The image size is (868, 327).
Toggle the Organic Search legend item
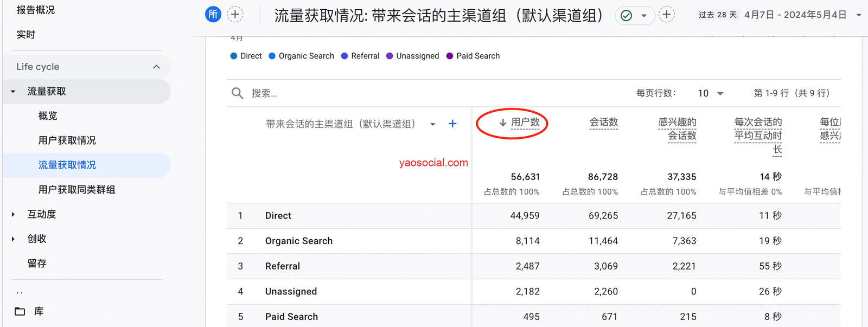pyautogui.click(x=302, y=56)
